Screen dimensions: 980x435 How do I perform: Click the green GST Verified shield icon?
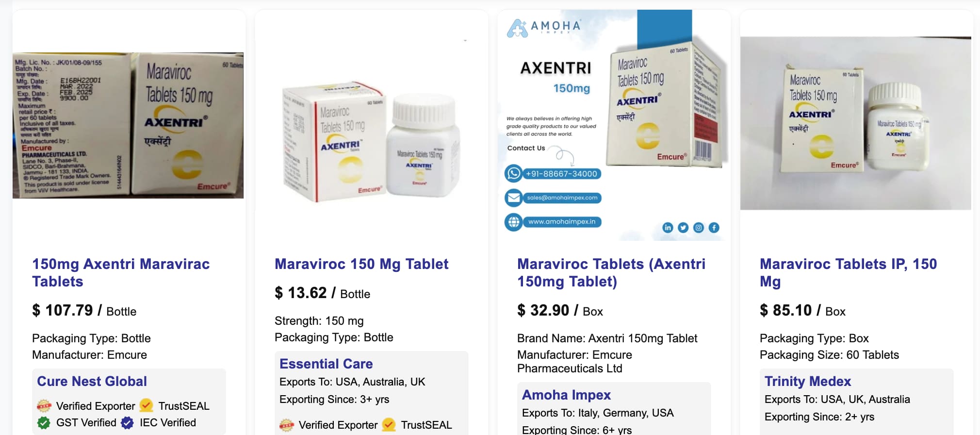44,423
